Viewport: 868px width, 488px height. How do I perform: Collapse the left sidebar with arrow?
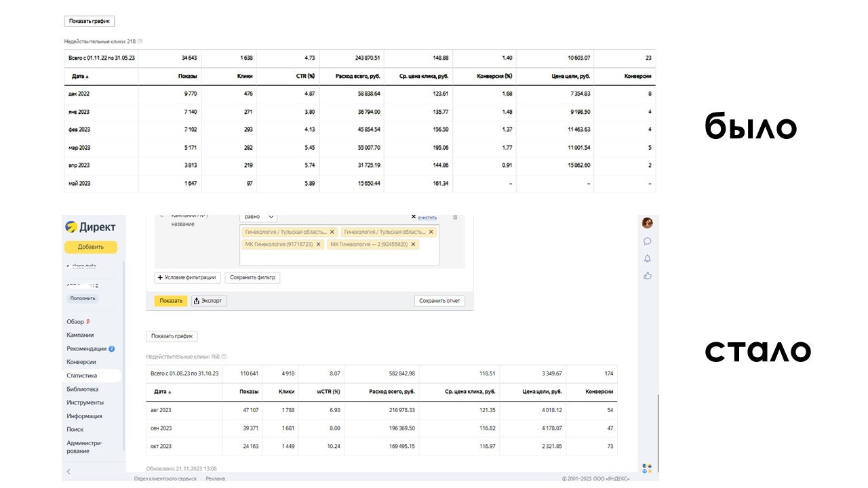click(x=68, y=471)
